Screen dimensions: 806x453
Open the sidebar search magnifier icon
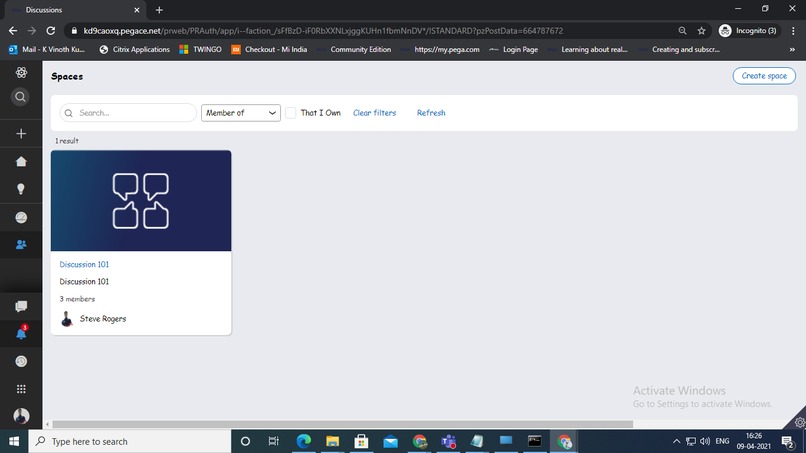click(x=21, y=97)
